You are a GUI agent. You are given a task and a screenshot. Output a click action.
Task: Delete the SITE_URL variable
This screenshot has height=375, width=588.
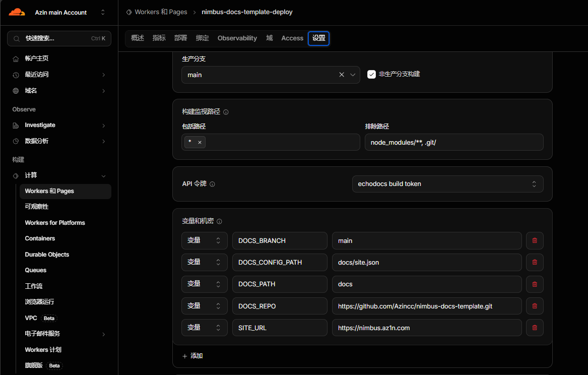(535, 328)
